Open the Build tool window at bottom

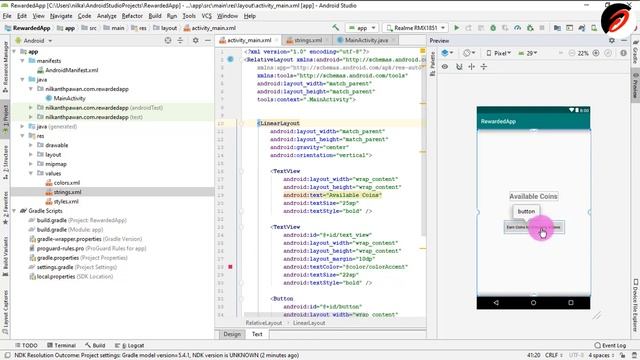point(95,345)
